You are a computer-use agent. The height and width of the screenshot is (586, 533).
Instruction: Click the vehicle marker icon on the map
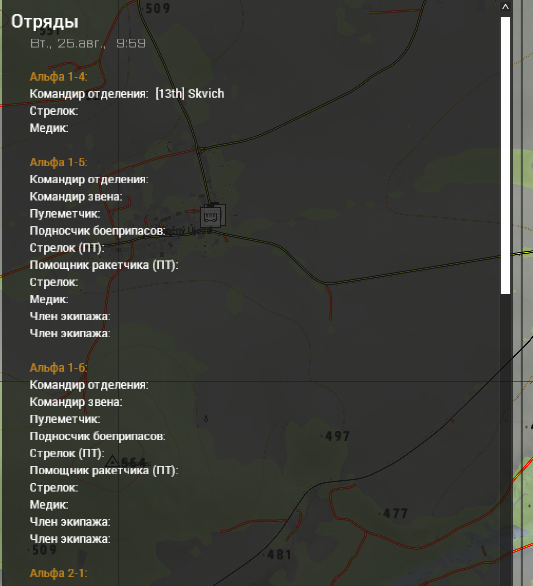212,215
